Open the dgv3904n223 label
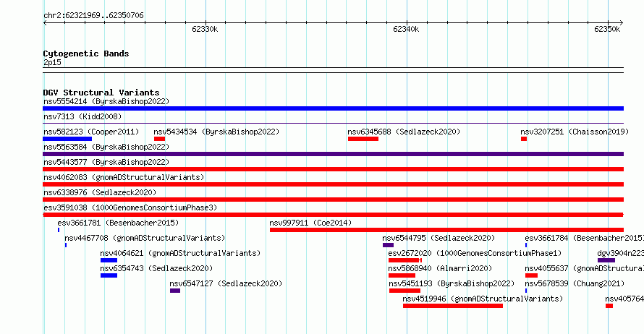 point(621,253)
